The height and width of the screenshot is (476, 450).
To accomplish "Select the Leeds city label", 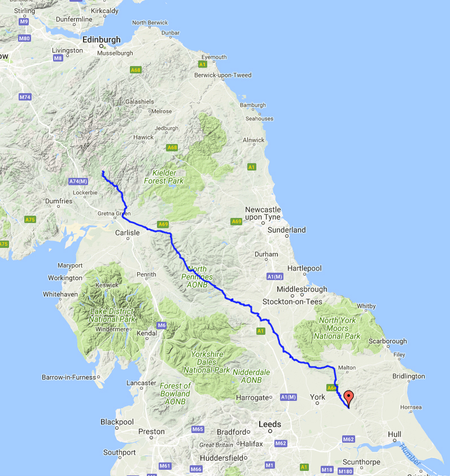I will coord(270,424).
